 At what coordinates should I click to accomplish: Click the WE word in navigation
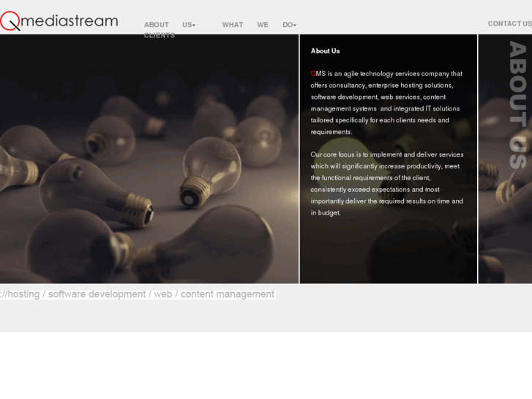click(263, 25)
